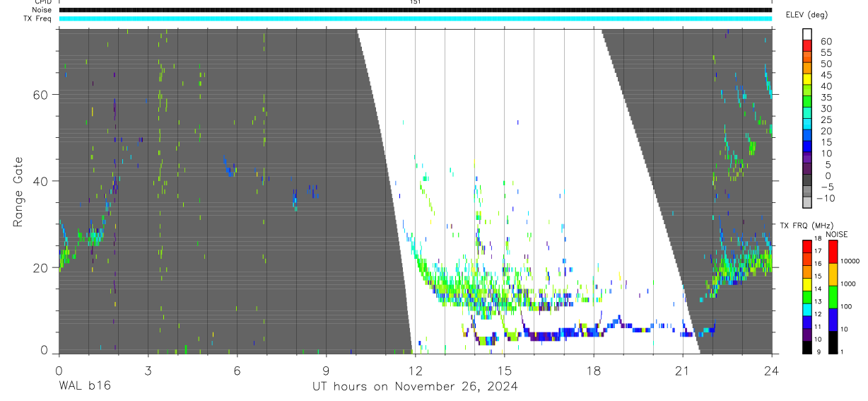Click the '55' label on ELEV scale
Screen dimensions: 868x401
click(826, 52)
